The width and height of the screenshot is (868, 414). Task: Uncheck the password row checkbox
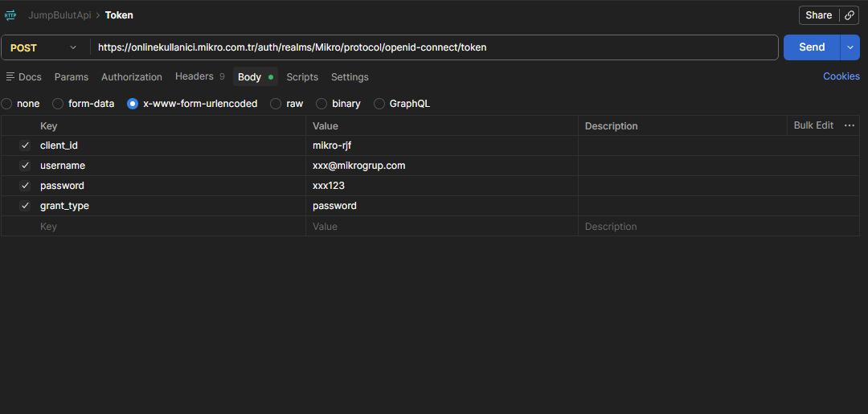[x=25, y=186]
